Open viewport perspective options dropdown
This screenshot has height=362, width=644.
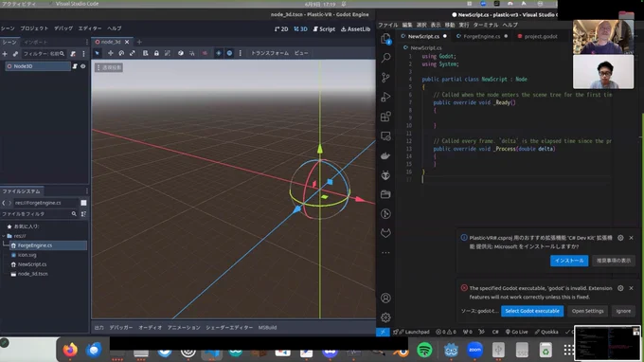[x=109, y=67]
